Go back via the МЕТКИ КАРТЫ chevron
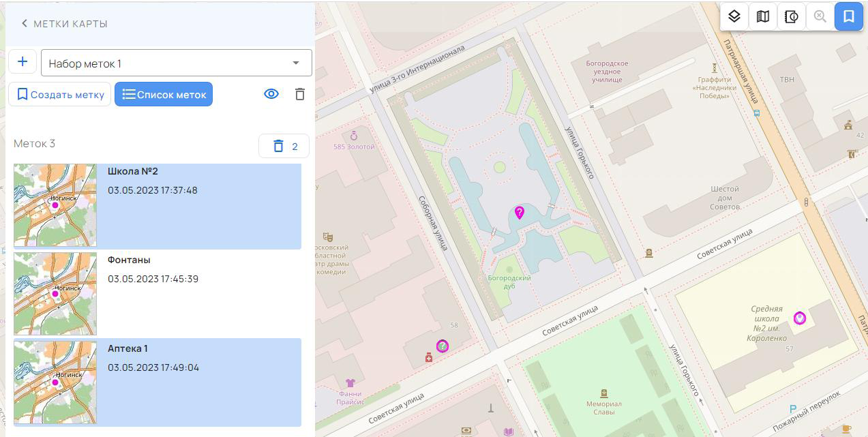Image resolution: width=868 pixels, height=437 pixels. pos(25,24)
